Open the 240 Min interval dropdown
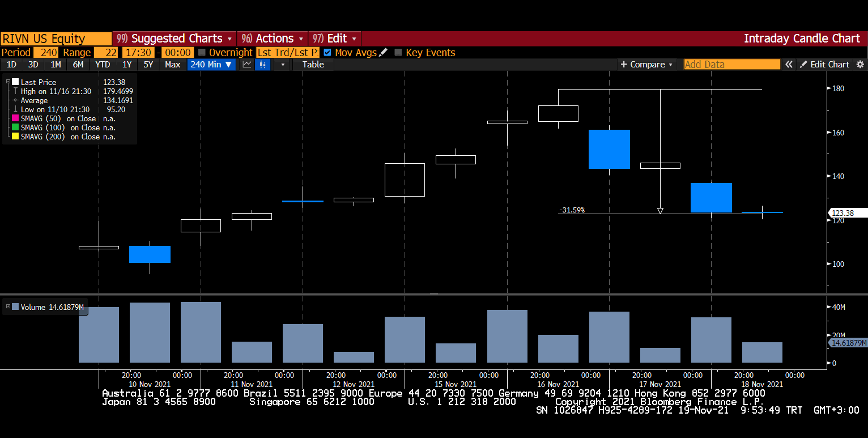 tap(211, 65)
